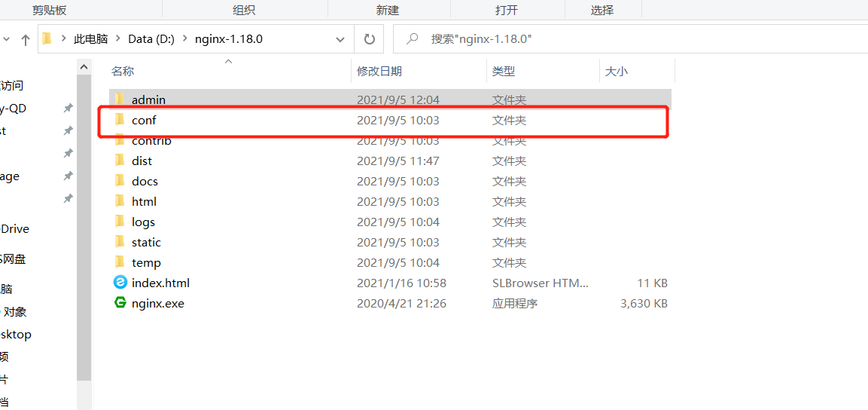Expand chevron before 此电脑 breadcrumb
Screen dimensions: 868x410
tap(64, 39)
